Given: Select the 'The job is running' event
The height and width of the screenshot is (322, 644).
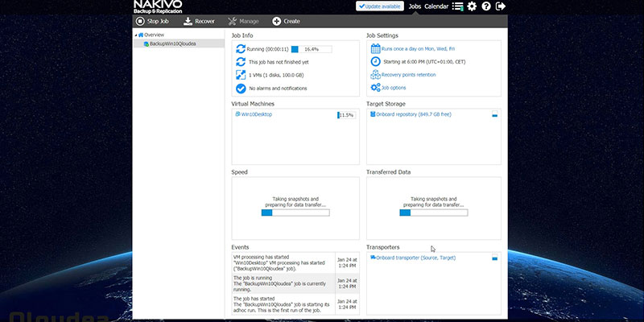Looking at the screenshot, I should [x=295, y=283].
